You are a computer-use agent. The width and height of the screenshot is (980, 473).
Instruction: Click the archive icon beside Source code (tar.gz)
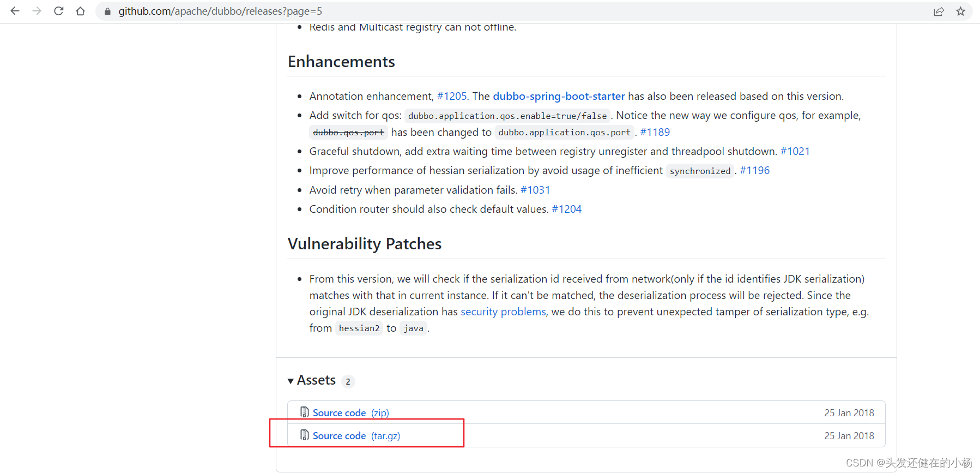305,435
